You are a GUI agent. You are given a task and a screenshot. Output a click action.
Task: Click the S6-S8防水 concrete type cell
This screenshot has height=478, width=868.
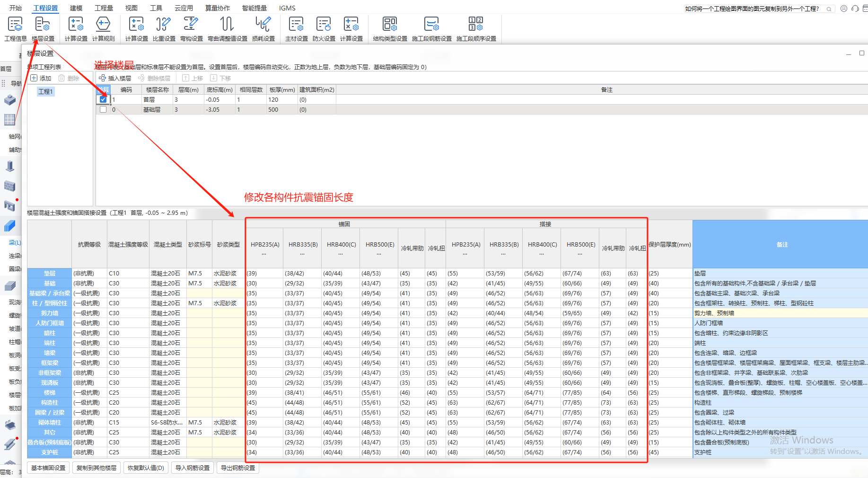point(168,423)
